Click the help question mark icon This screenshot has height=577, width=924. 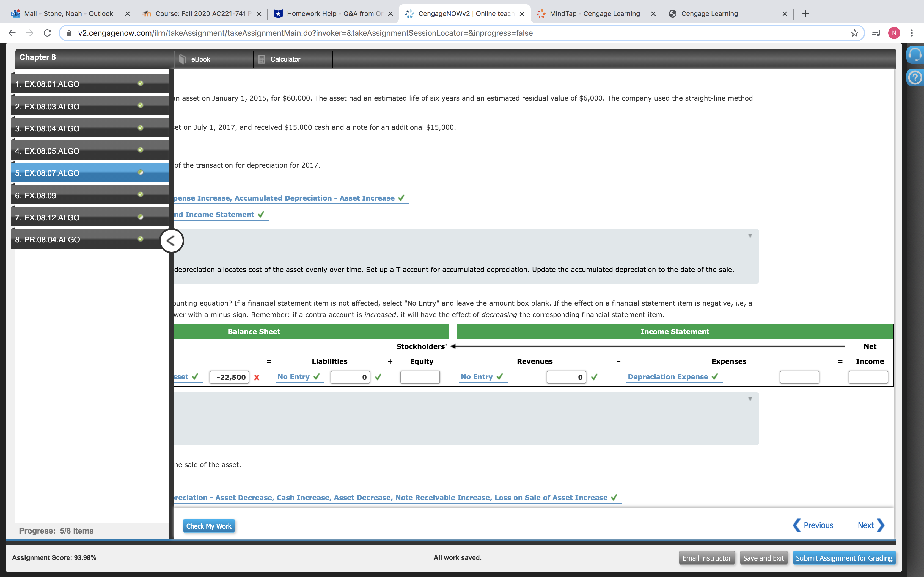(x=915, y=78)
